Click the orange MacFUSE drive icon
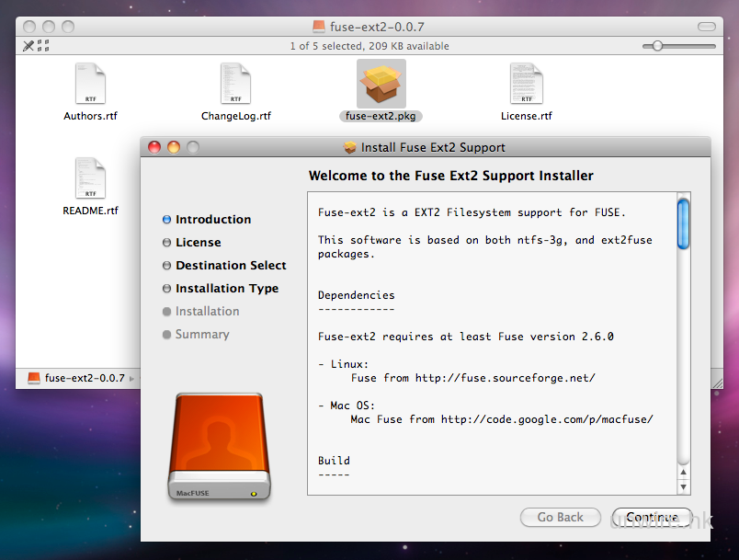The width and height of the screenshot is (739, 560). 220,448
